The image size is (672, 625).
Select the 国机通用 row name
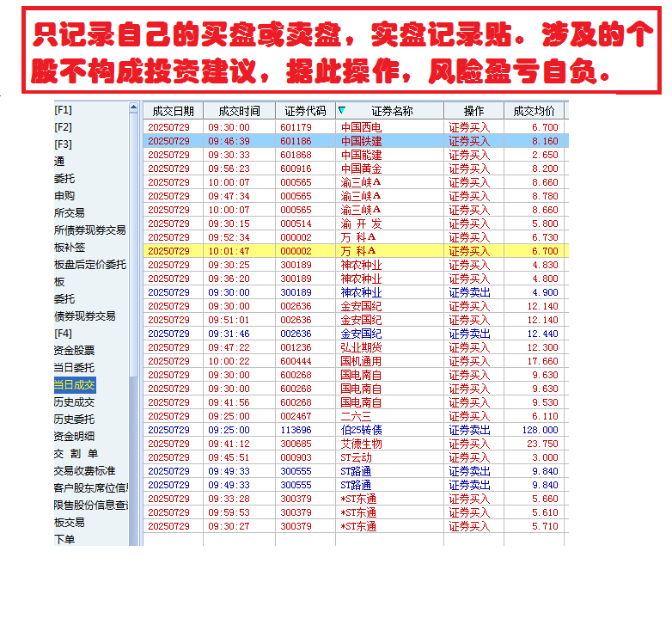point(361,361)
